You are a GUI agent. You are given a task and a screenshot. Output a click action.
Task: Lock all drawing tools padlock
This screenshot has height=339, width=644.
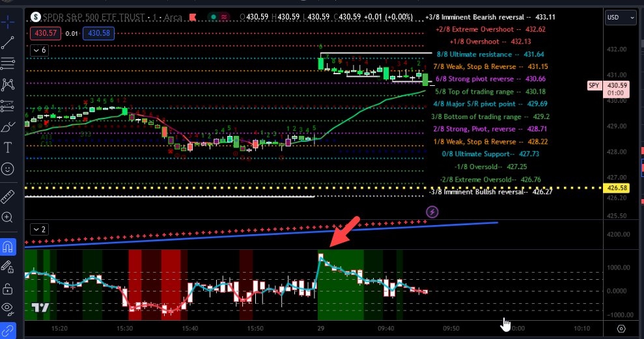coord(7,289)
